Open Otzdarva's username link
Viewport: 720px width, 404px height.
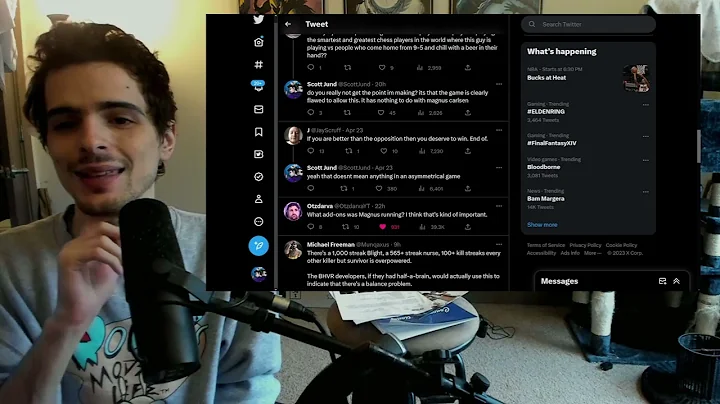coord(352,206)
